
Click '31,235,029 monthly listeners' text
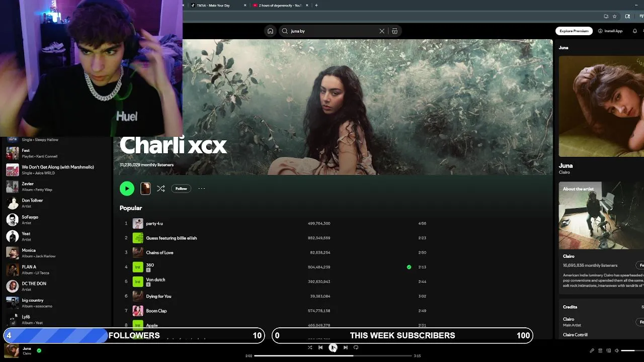tap(146, 165)
